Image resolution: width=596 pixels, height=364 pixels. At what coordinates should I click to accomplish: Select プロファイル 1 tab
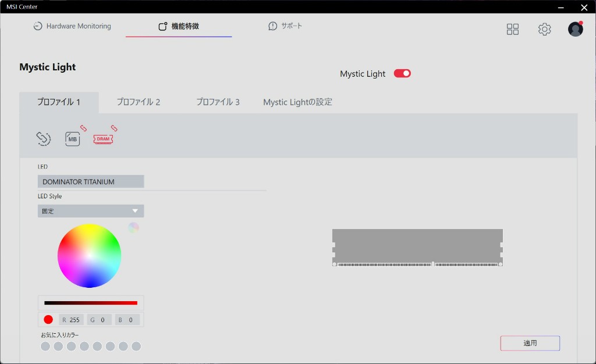pyautogui.click(x=59, y=102)
